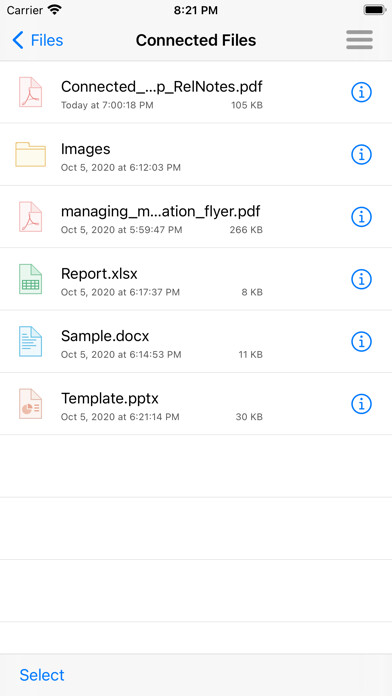392x696 pixels.
Task: Click date Oct 5, 2020 at 5:59:47 PM
Action: pyautogui.click(x=122, y=230)
